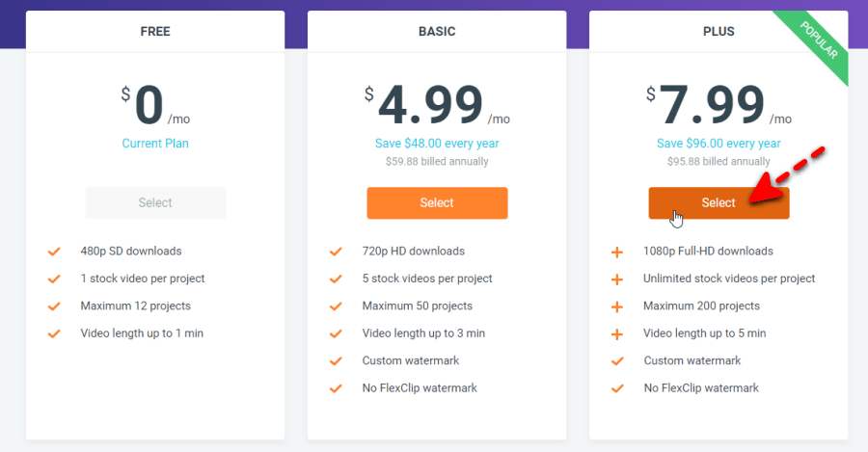Click checkmark beside Video length up to 1 min

[x=54, y=334]
